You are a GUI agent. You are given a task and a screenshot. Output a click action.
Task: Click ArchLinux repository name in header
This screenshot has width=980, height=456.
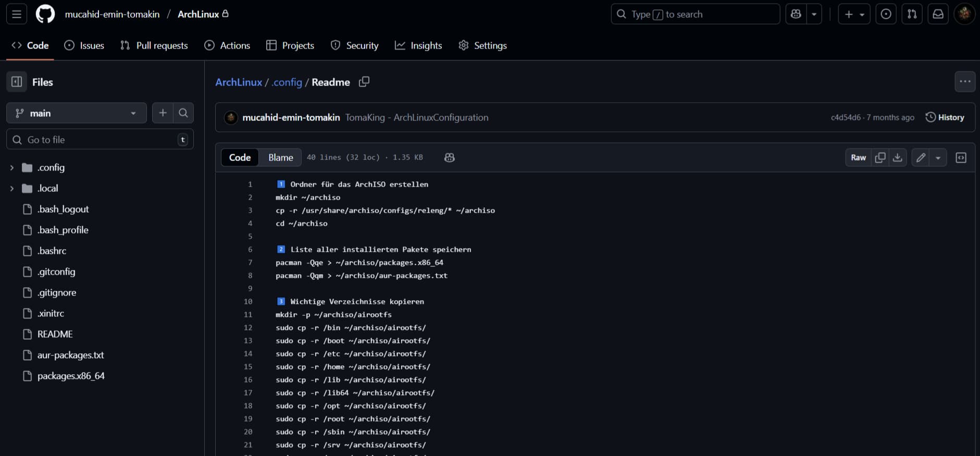tap(198, 14)
